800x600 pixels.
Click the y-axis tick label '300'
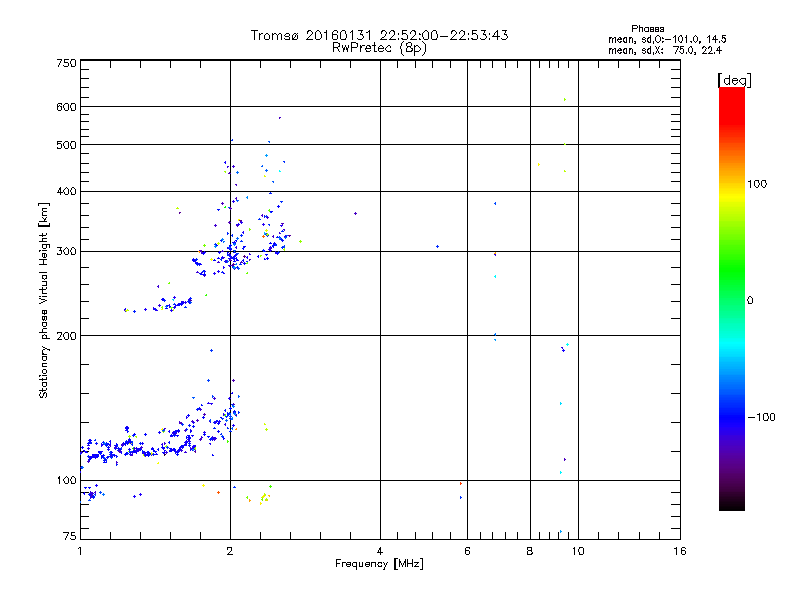pos(66,251)
